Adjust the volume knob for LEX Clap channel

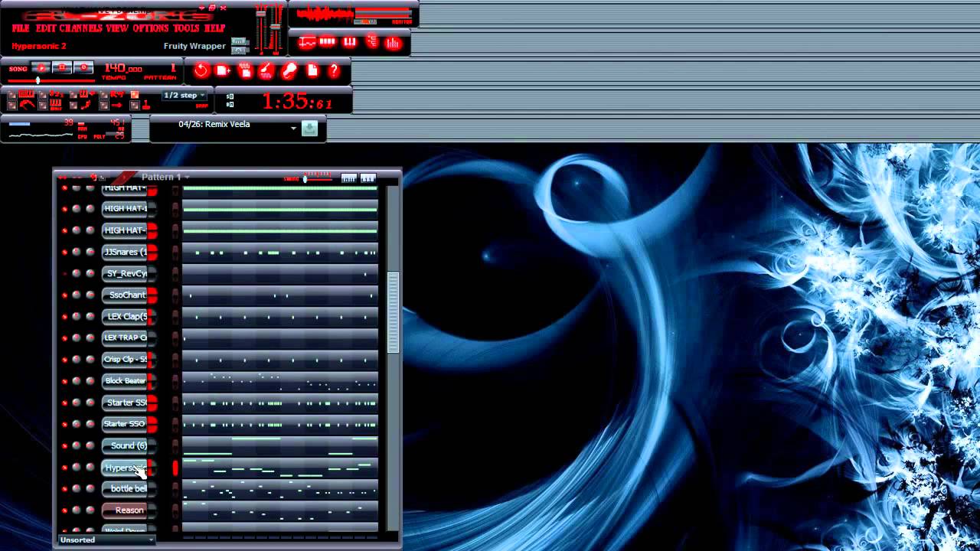[x=90, y=316]
